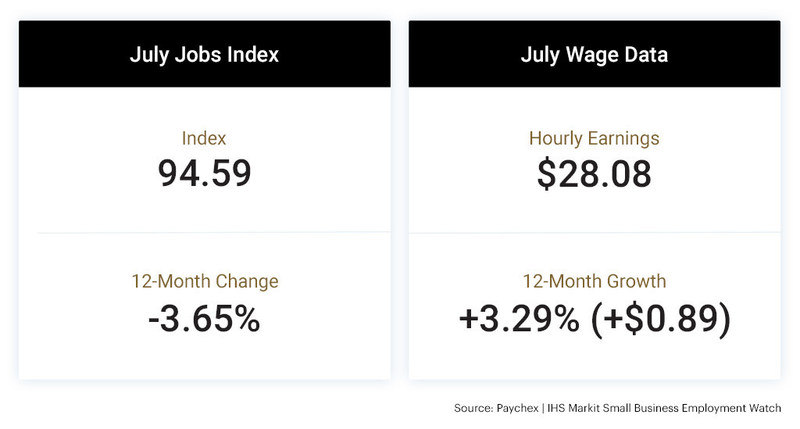Screen dimensions: 800x429
Task: Click the (+$0.89) dollar growth amount
Action: pyautogui.click(x=662, y=318)
